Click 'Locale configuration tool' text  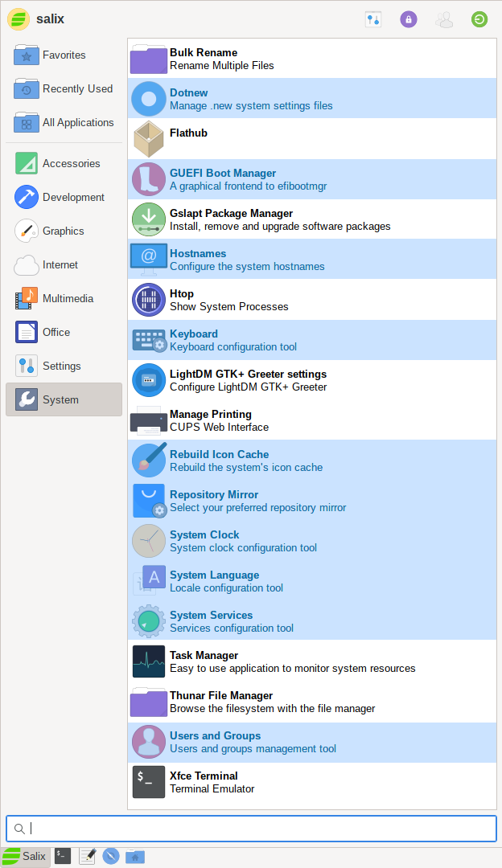[226, 588]
